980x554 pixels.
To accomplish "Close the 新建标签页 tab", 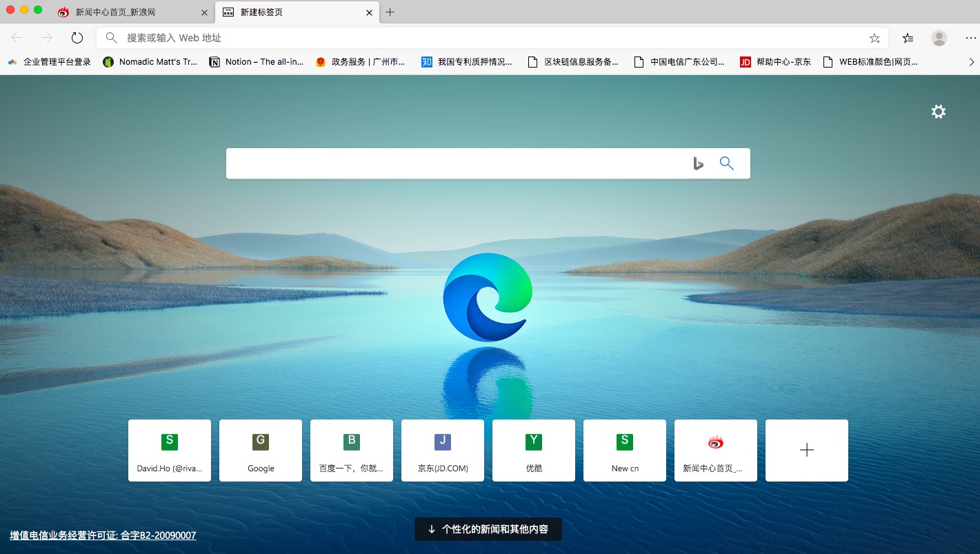I will pos(369,12).
